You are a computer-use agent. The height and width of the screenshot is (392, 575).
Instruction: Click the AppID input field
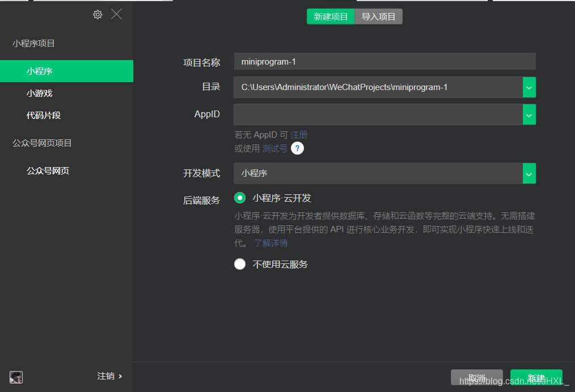tap(378, 114)
